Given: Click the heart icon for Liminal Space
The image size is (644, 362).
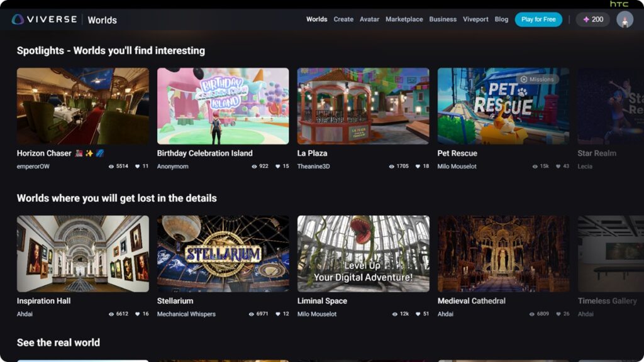Looking at the screenshot, I should click(x=418, y=314).
